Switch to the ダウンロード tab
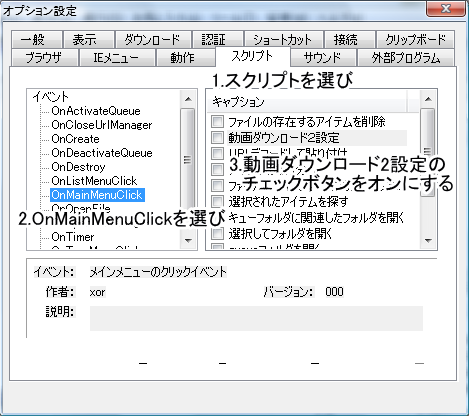This screenshot has height=416, width=469. click(x=153, y=40)
